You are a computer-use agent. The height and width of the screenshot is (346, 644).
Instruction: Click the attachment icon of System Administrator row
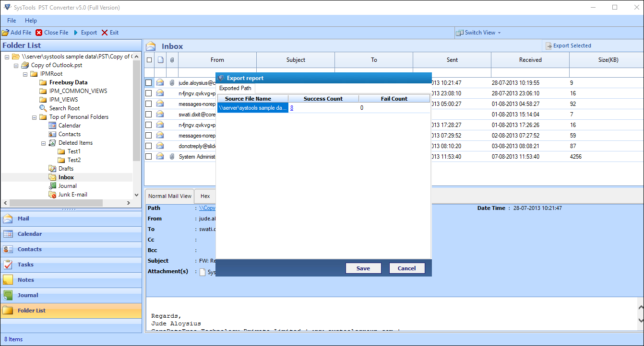(172, 156)
